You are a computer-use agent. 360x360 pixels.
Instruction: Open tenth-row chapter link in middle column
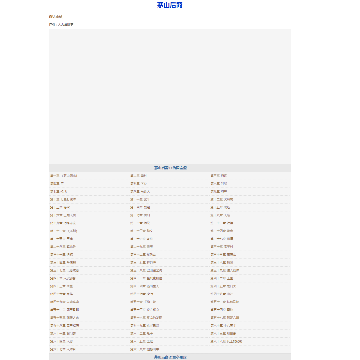coord(142,247)
